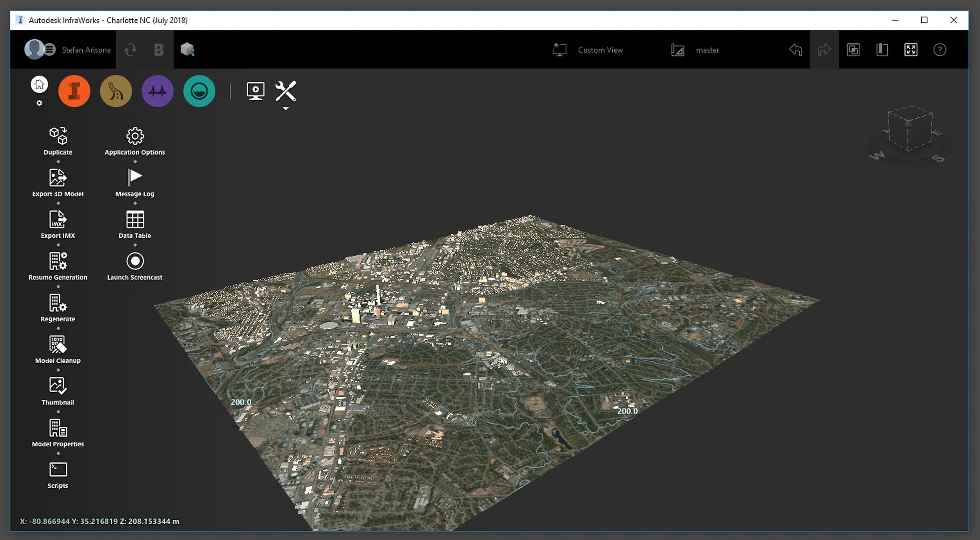Toggle full screen mode icon

click(910, 50)
